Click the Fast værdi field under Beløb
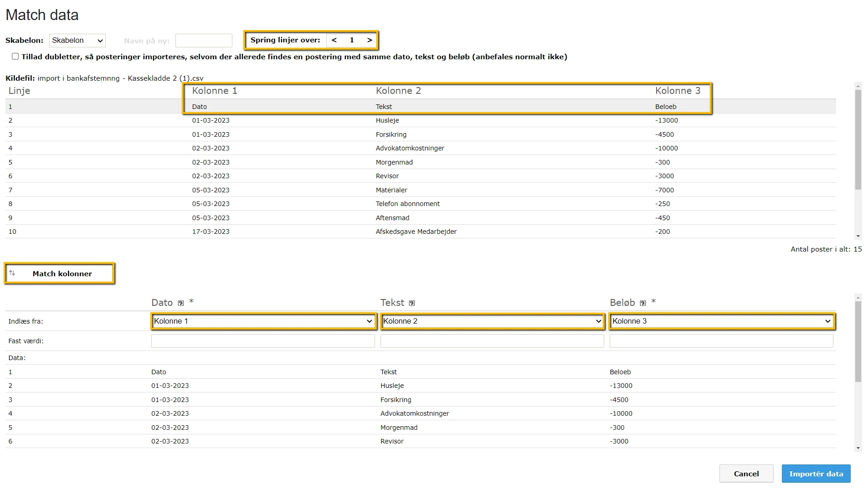868x495 pixels. point(721,341)
